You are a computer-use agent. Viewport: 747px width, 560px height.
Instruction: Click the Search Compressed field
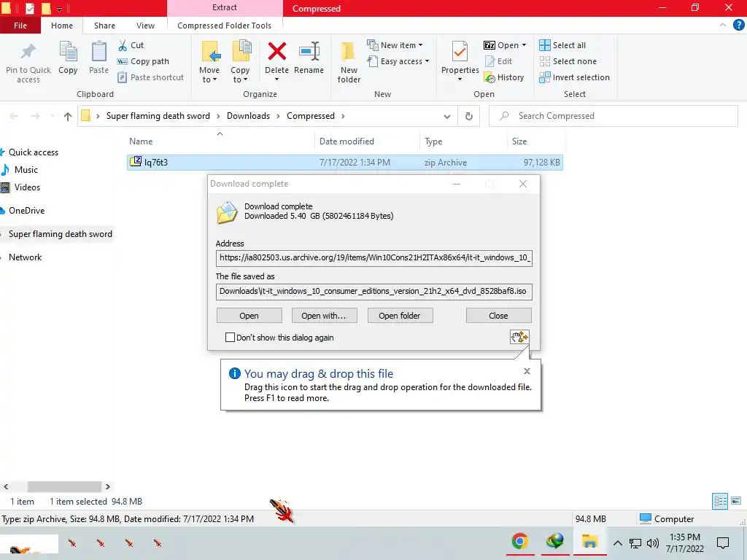pos(613,116)
